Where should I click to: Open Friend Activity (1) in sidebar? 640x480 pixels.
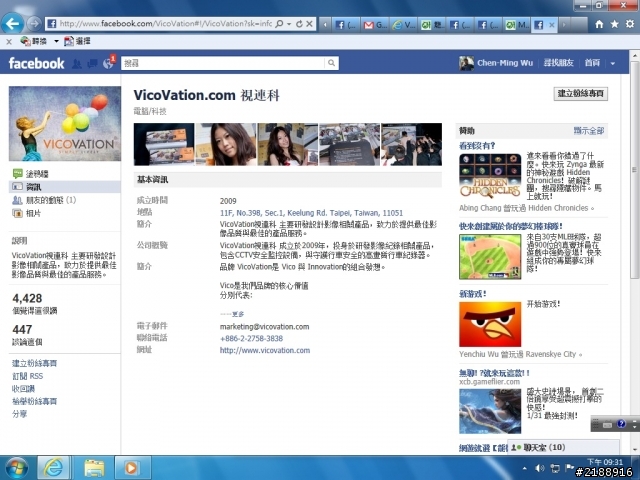point(44,200)
